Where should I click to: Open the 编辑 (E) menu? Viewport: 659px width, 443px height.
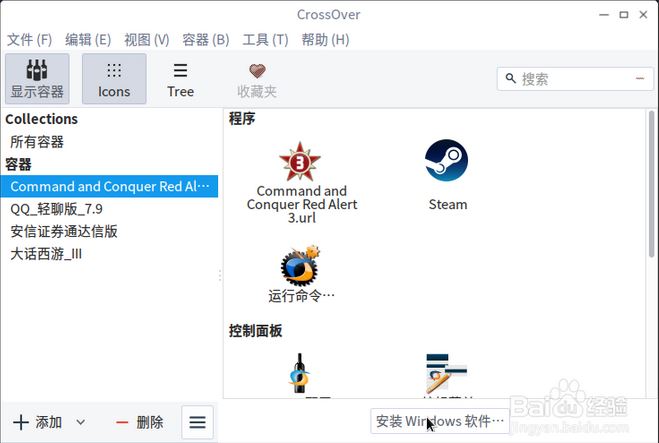(x=88, y=40)
